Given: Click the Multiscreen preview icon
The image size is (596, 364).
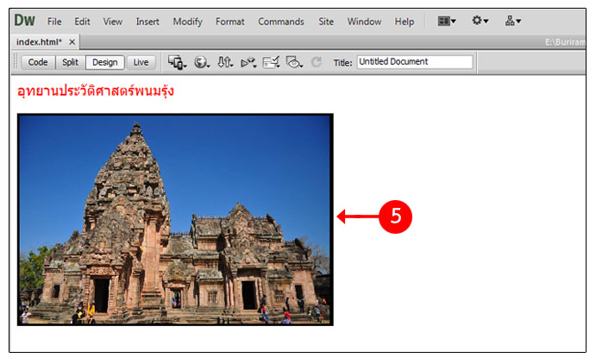Looking at the screenshot, I should pyautogui.click(x=177, y=62).
